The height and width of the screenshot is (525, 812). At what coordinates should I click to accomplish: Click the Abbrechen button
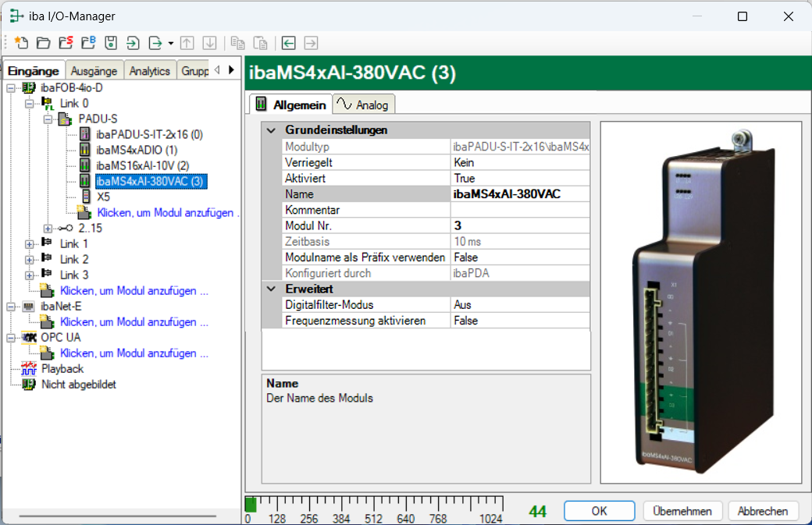point(763,512)
